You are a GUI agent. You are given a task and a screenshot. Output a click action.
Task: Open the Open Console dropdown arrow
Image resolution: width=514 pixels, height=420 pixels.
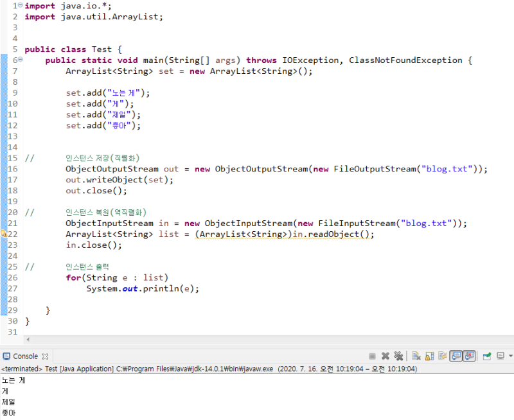coord(510,356)
